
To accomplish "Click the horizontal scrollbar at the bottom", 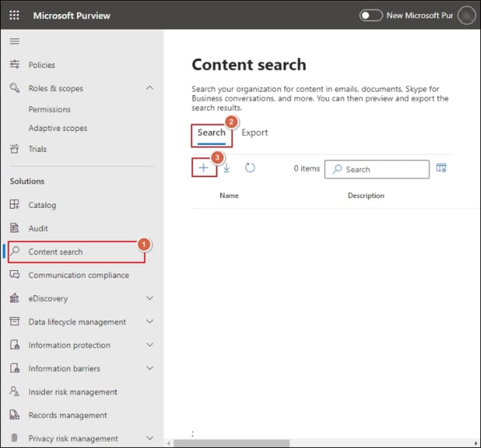I will (231, 443).
